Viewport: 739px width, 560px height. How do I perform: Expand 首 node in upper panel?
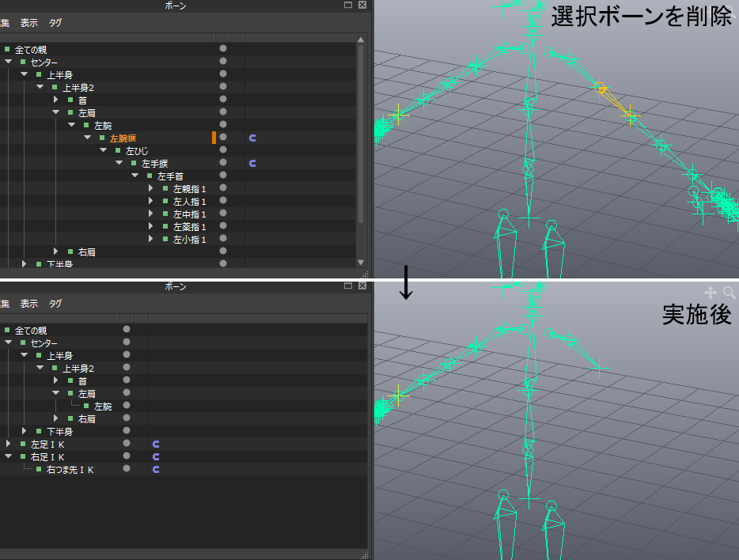pyautogui.click(x=55, y=100)
